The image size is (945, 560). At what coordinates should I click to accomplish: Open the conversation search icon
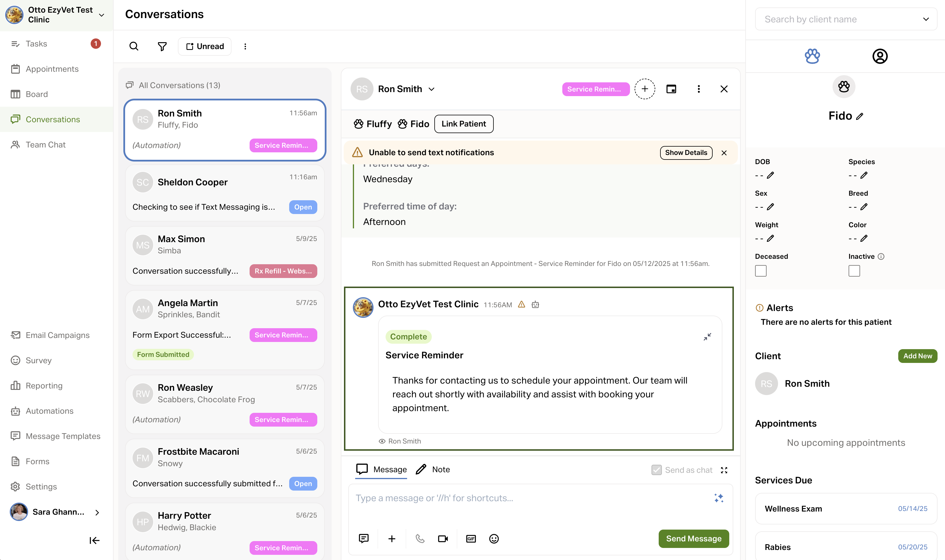(134, 46)
